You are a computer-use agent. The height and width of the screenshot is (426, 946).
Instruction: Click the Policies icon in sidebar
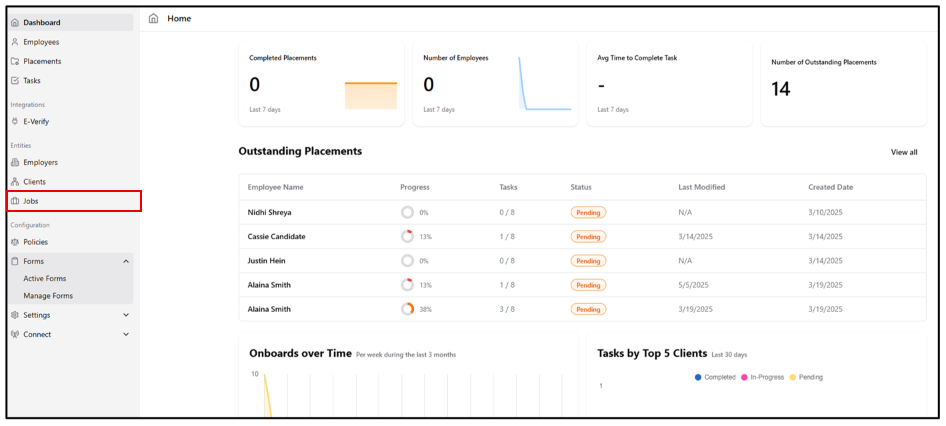[x=15, y=242]
